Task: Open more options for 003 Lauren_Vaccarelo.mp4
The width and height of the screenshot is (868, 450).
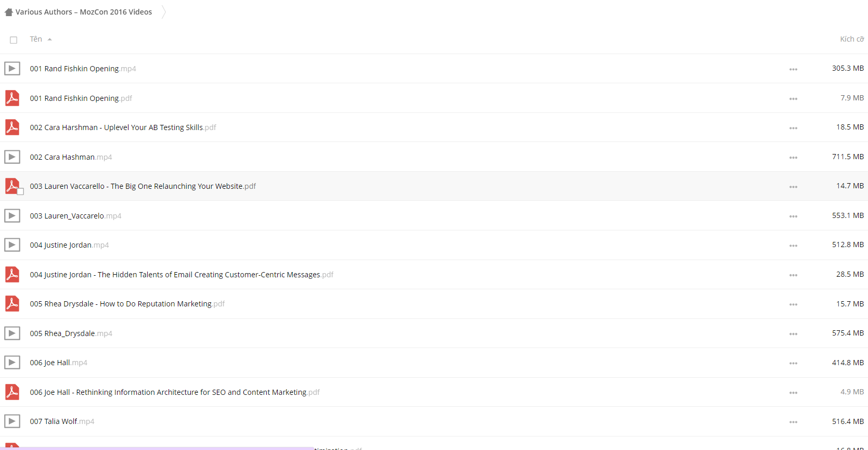Action: click(793, 216)
